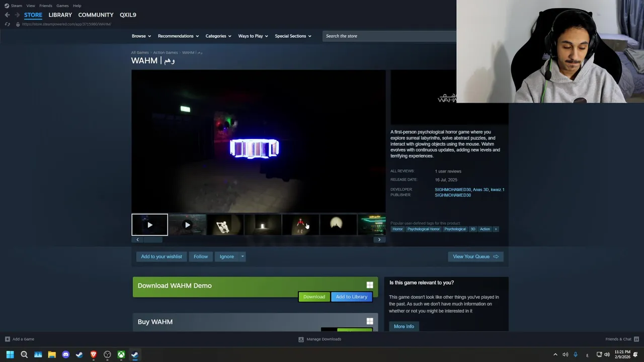The height and width of the screenshot is (362, 644).
Task: Open the Friends & Chat icon
Action: [x=636, y=339]
